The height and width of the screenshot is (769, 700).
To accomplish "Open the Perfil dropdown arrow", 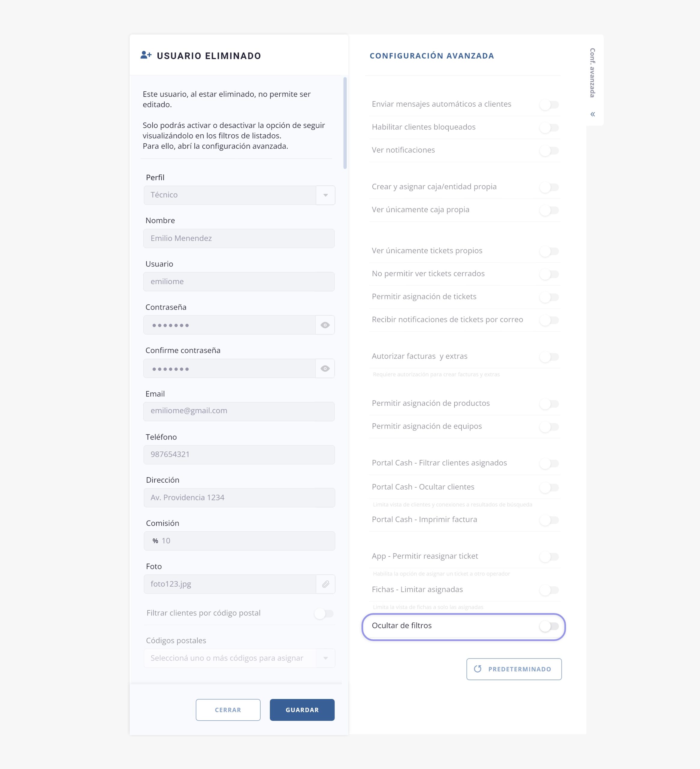I will click(325, 195).
